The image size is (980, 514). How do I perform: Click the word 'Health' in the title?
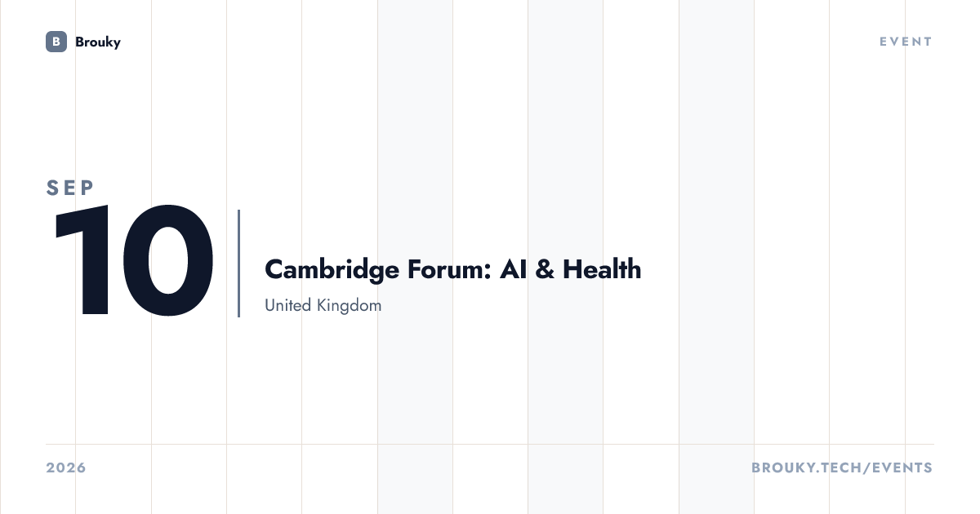[x=602, y=270]
